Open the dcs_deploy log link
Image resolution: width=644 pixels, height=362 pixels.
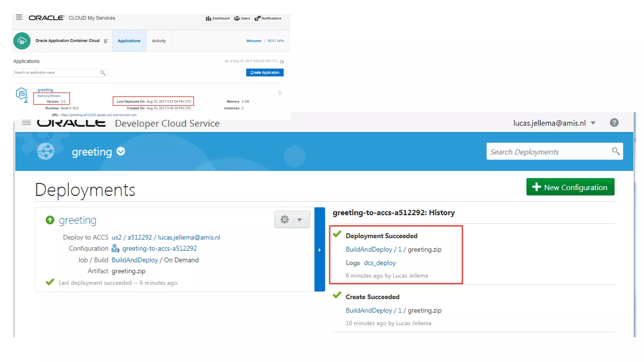pos(380,263)
